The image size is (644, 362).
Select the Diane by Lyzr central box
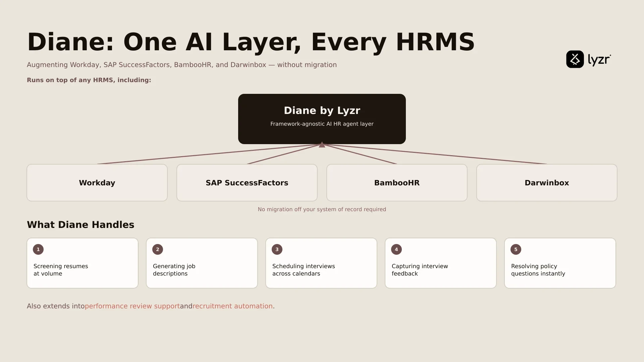pyautogui.click(x=322, y=119)
